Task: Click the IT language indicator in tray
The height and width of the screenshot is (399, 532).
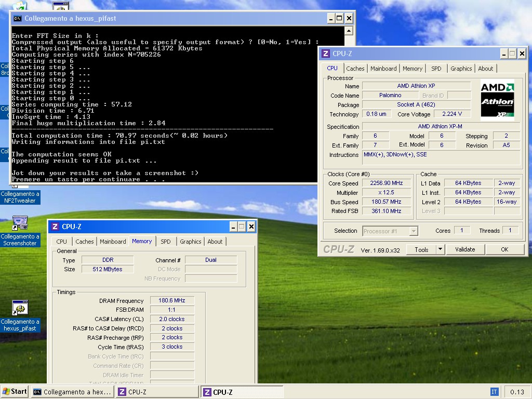Action: point(494,392)
